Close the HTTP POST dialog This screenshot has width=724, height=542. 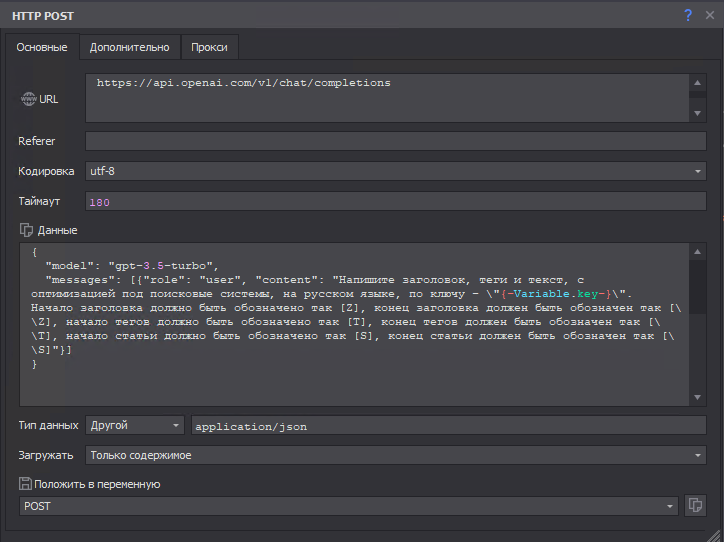coord(710,15)
